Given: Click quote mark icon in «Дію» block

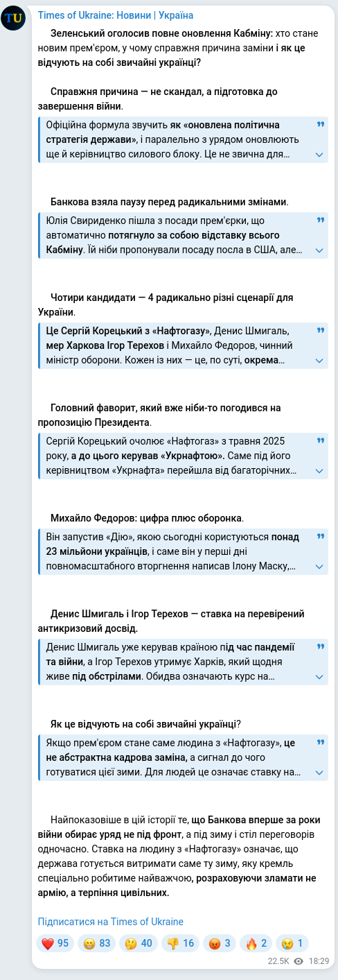Looking at the screenshot, I should (320, 536).
